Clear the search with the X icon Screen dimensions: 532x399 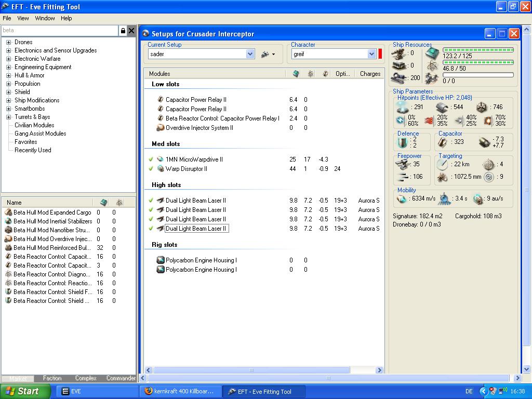[131, 31]
